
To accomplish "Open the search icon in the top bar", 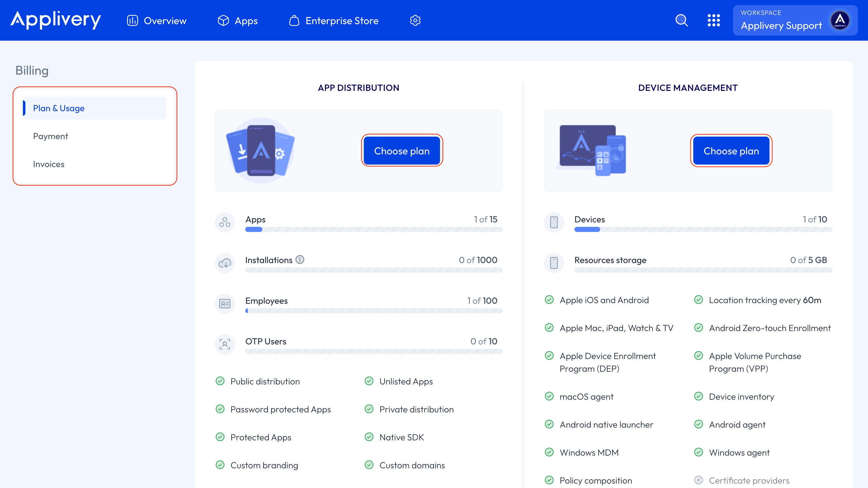I will [x=682, y=20].
